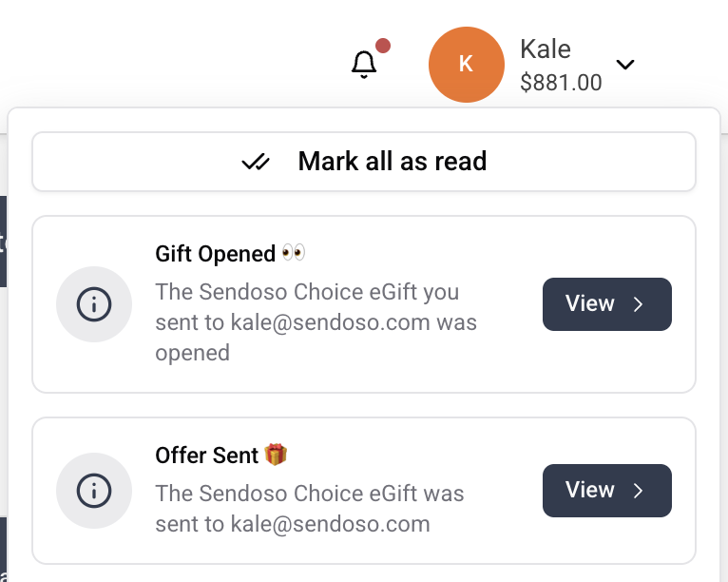728x582 pixels.
Task: Click the double-checkmark icon
Action: pos(256,162)
